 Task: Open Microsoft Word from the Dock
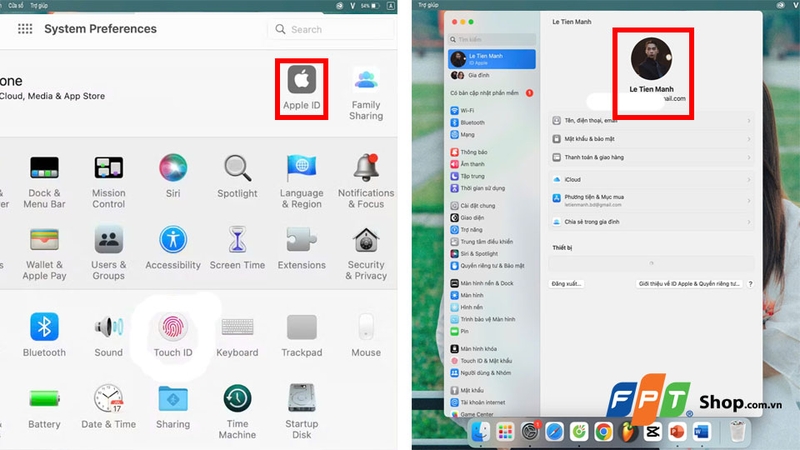[x=702, y=432]
